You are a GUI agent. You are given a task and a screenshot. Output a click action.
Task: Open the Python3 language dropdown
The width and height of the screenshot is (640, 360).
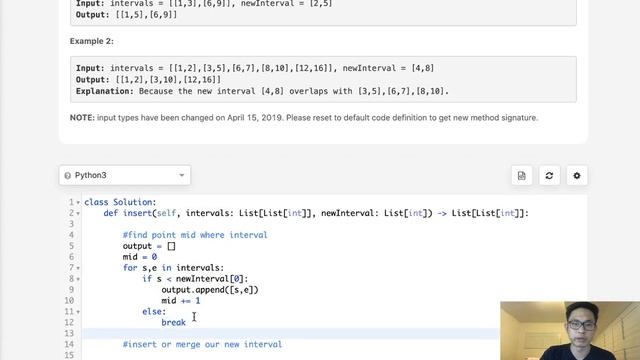click(x=124, y=175)
